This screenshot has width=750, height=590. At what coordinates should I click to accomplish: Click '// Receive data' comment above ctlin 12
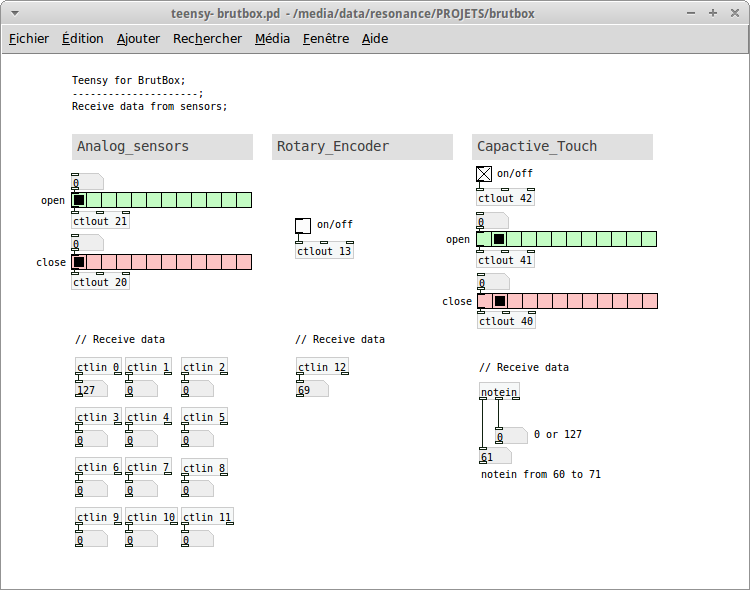[340, 339]
